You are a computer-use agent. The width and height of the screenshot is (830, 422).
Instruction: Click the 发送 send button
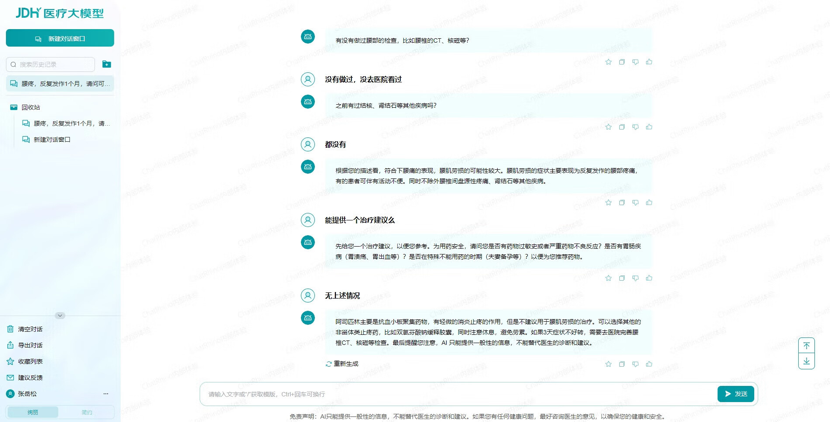click(x=736, y=394)
